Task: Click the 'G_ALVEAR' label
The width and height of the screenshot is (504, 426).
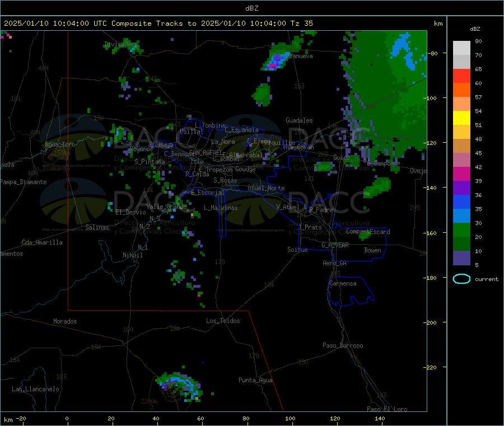Action: point(335,245)
